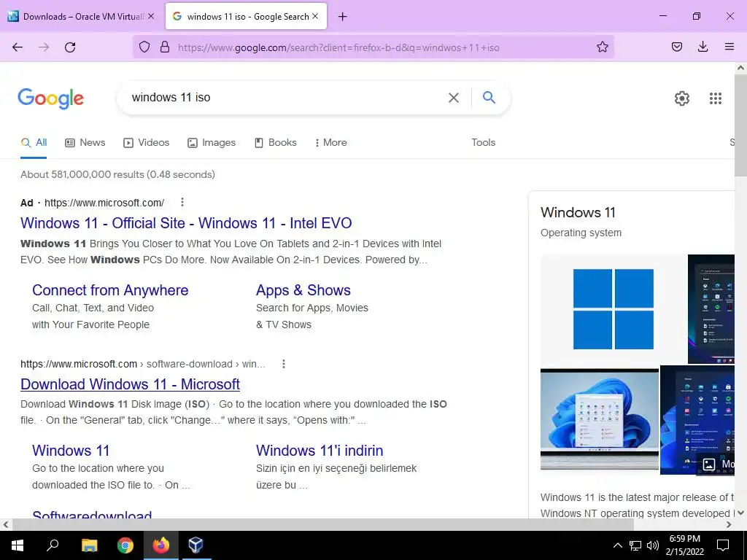Screen dimensions: 747x560
Task: Go back to the previous page
Action: pyautogui.click(x=18, y=47)
